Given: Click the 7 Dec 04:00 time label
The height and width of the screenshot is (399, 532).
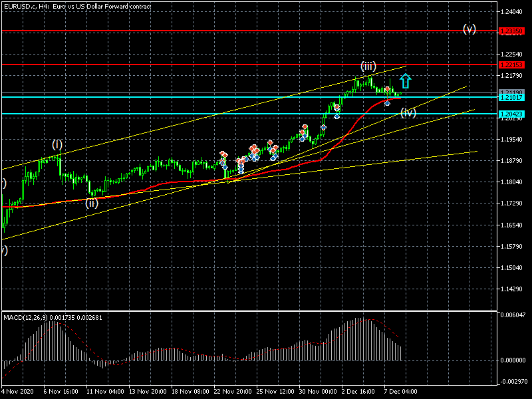Looking at the screenshot, I should click(x=399, y=392).
